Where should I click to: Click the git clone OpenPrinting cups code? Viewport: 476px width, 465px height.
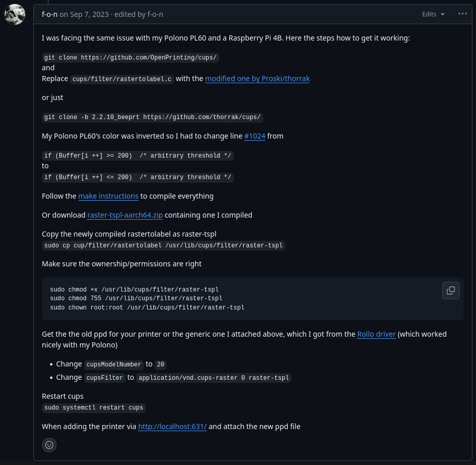130,58
